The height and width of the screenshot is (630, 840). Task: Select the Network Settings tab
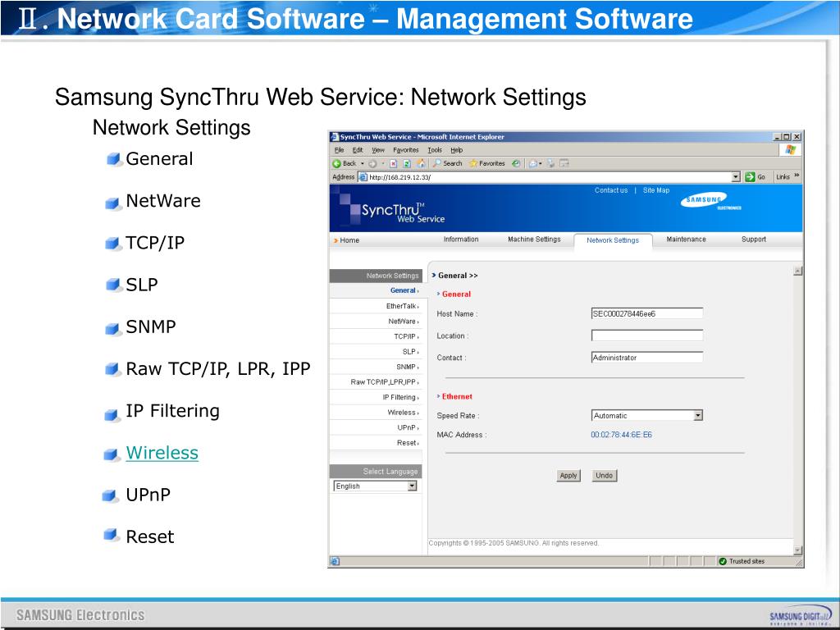tap(613, 240)
